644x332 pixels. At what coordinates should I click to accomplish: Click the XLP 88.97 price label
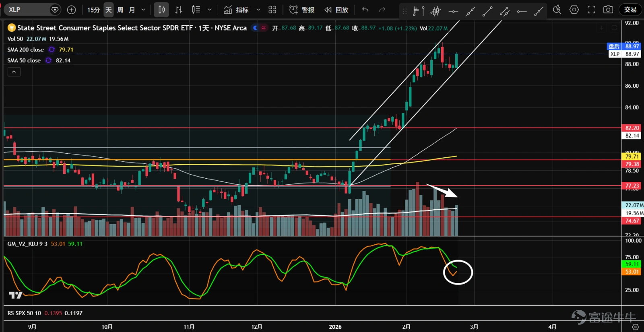click(x=624, y=54)
